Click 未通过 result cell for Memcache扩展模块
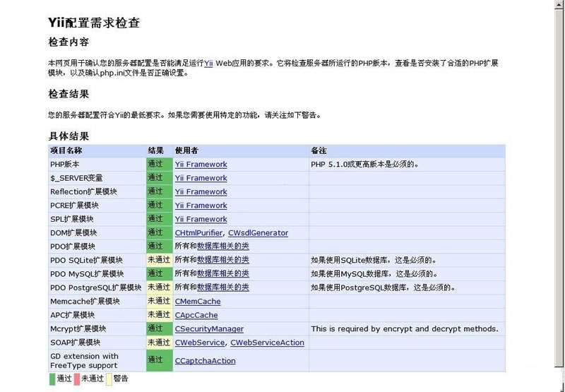 (160, 301)
